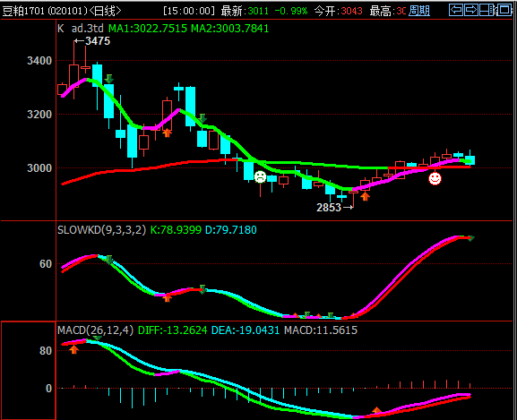Toggle the split-panel layout icon
Screen dimensions: 517x420
[x=487, y=10]
